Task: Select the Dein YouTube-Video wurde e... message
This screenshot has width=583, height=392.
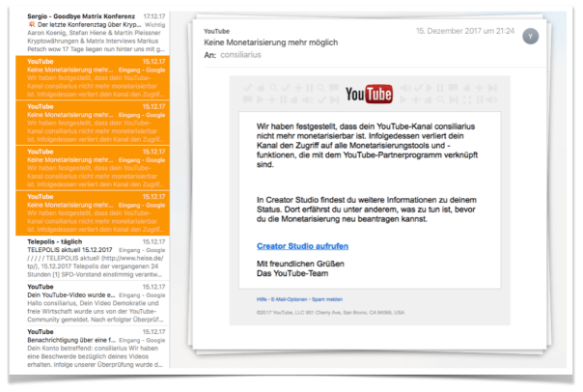Action: [x=93, y=303]
